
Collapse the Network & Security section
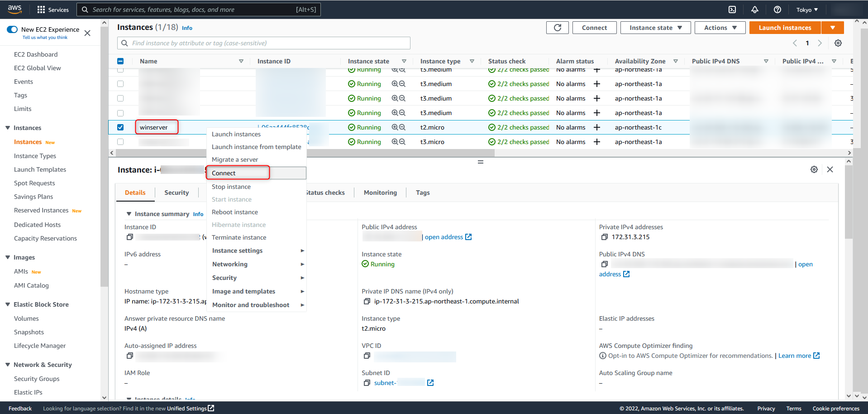tap(8, 365)
